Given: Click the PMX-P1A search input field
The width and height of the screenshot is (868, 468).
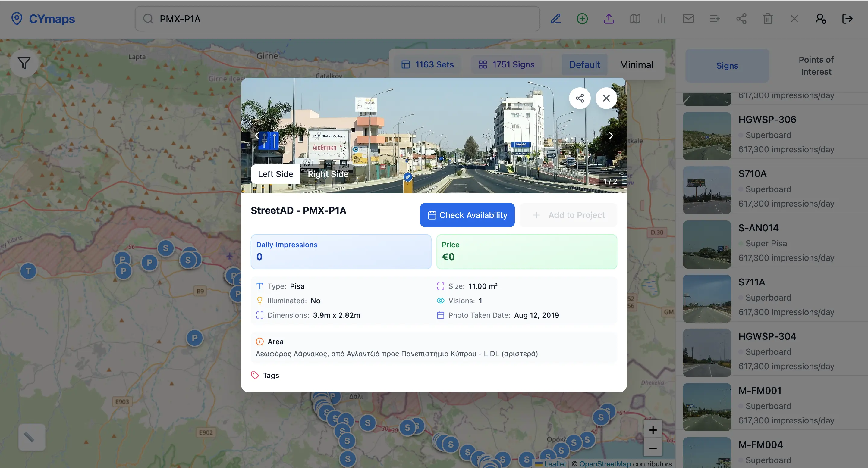Looking at the screenshot, I should pyautogui.click(x=337, y=19).
